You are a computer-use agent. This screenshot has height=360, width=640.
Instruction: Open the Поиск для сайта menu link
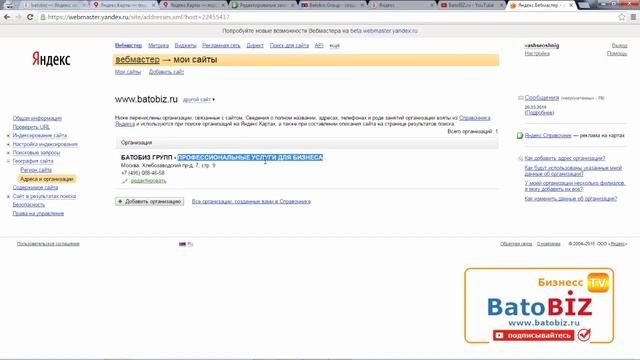coord(289,46)
